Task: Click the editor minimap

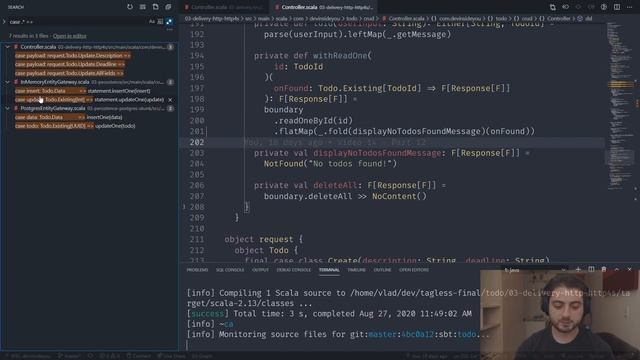Action: click(x=620, y=106)
